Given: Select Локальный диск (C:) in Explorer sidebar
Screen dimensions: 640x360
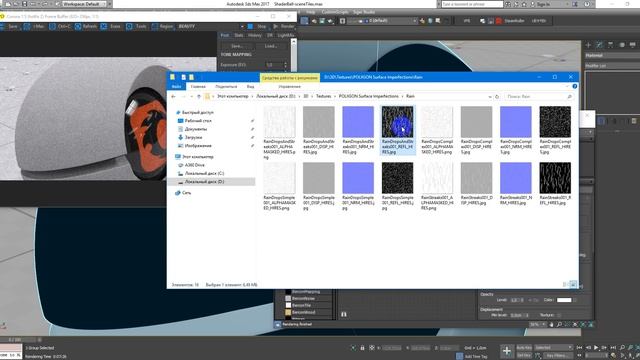Looking at the screenshot, I should click(x=204, y=173).
